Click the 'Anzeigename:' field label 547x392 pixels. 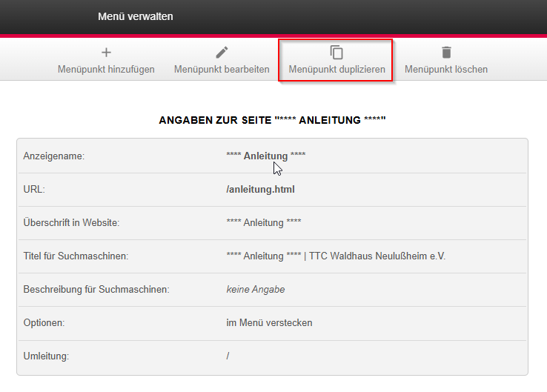[54, 156]
